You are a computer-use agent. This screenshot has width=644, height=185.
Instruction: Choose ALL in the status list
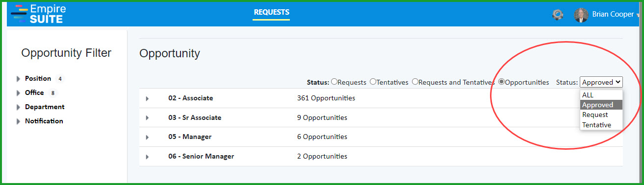[601, 95]
